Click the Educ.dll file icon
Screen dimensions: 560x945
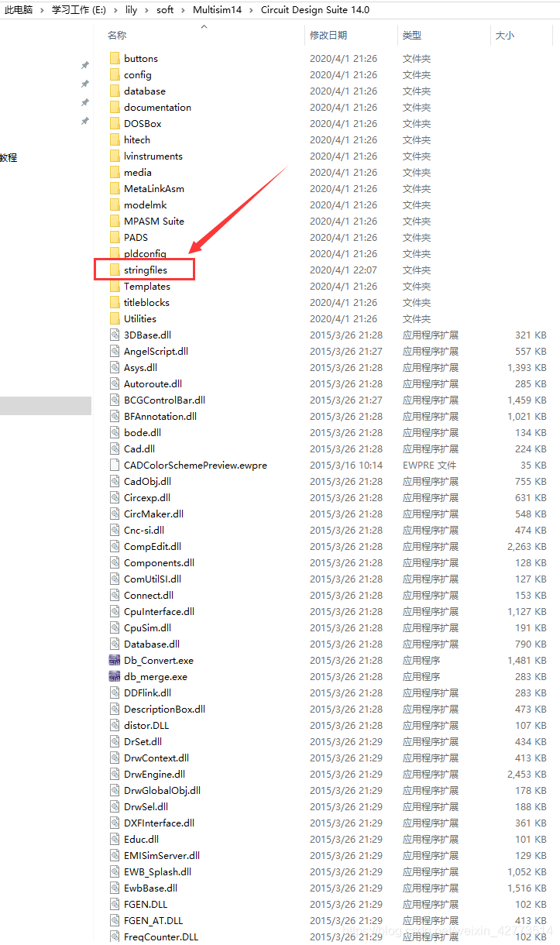pos(115,839)
